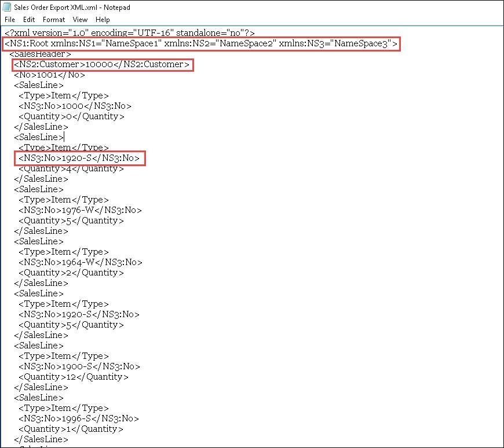This screenshot has width=504, height=448.
Task: Open the Edit menu
Action: (x=29, y=19)
